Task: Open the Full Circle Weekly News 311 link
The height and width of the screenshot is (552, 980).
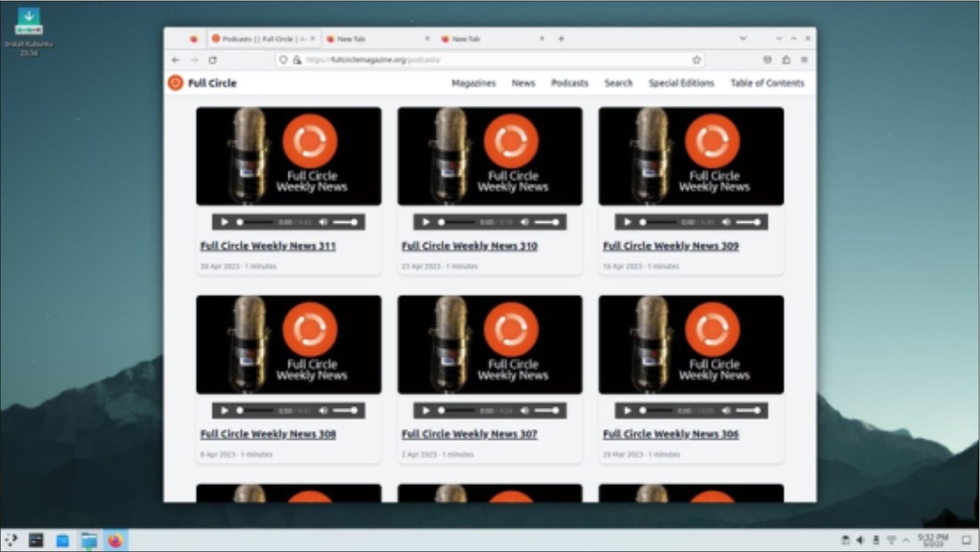Action: click(x=268, y=246)
